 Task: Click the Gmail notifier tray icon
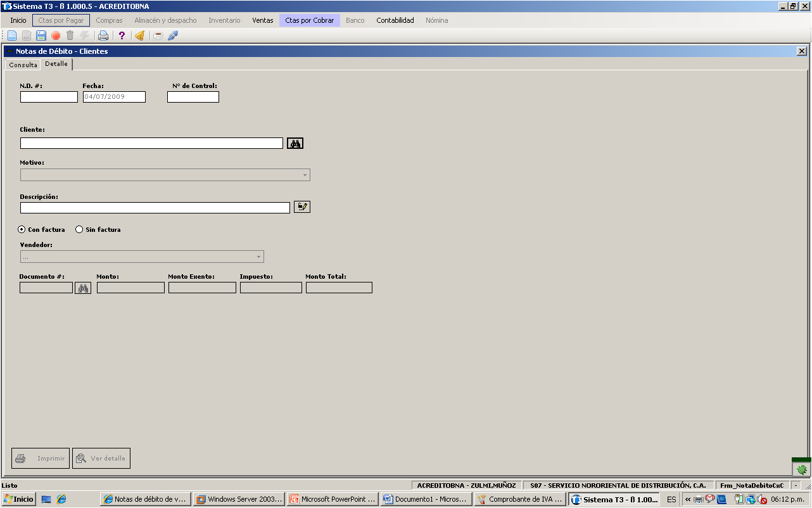pos(710,499)
